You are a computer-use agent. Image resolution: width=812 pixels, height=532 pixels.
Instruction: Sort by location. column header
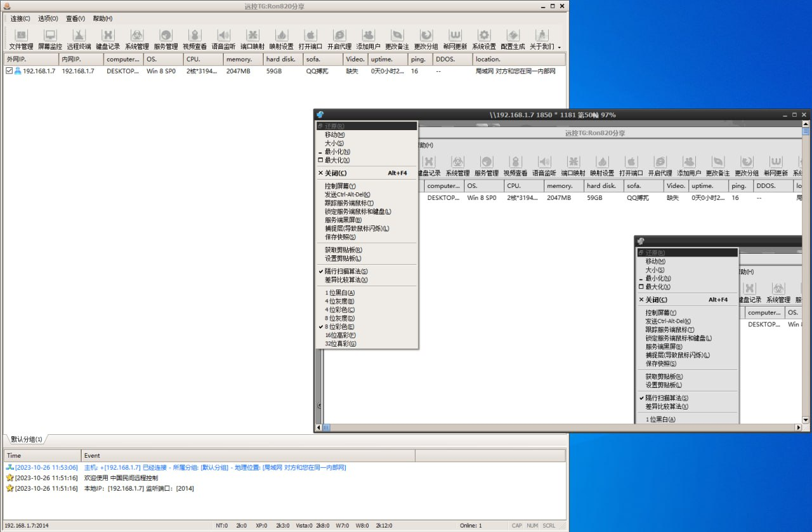pos(519,59)
